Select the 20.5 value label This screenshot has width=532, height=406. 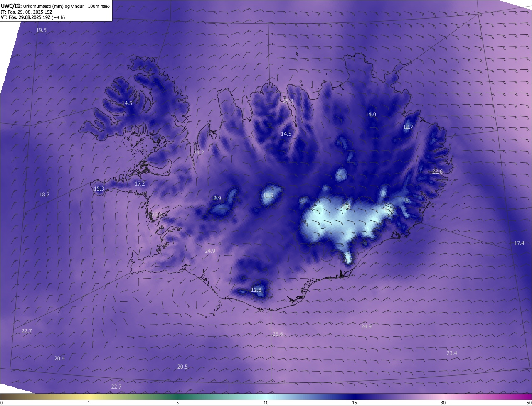click(182, 367)
